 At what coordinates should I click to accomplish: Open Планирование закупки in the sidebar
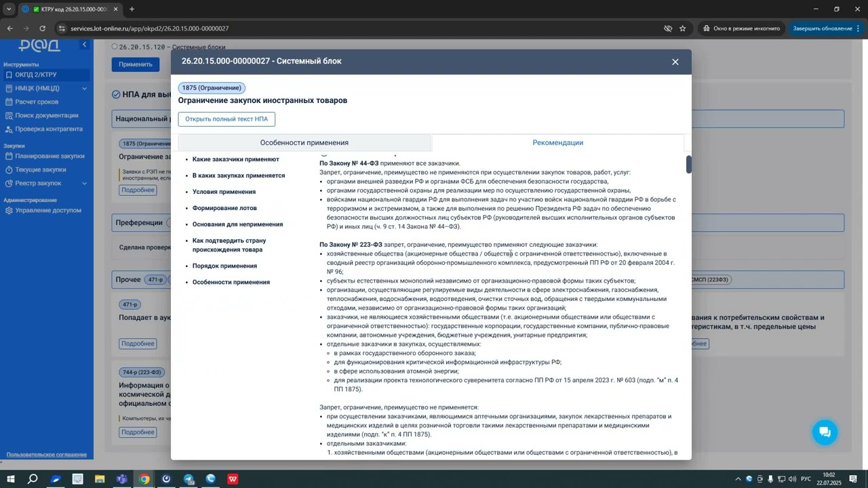(x=45, y=156)
